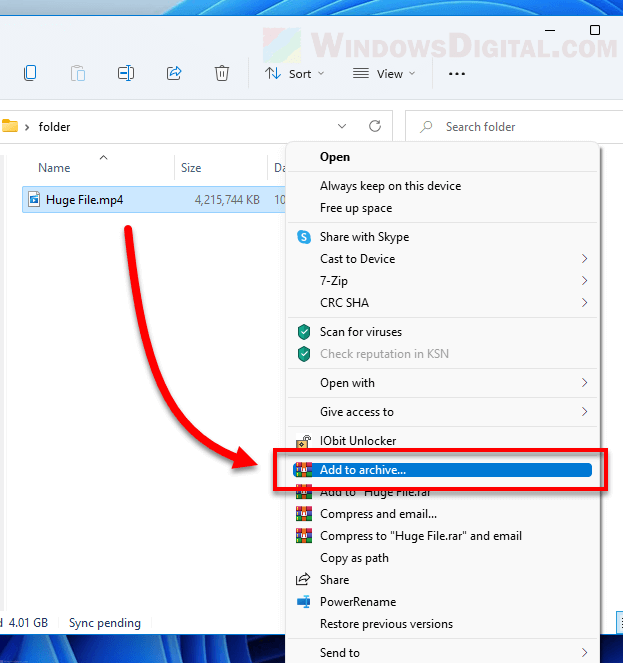
Task: Choose Always keep on this device
Action: pyautogui.click(x=442, y=186)
